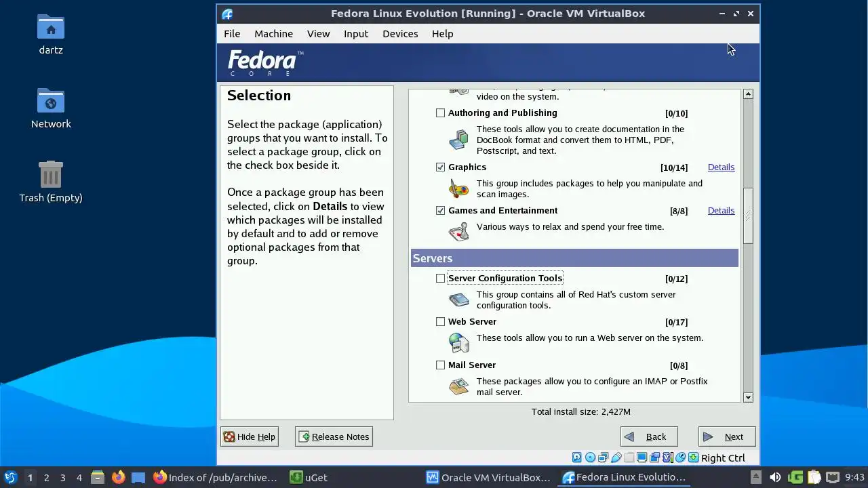Screen dimensions: 868x488
Task: Click the Servers category header
Action: 574,258
